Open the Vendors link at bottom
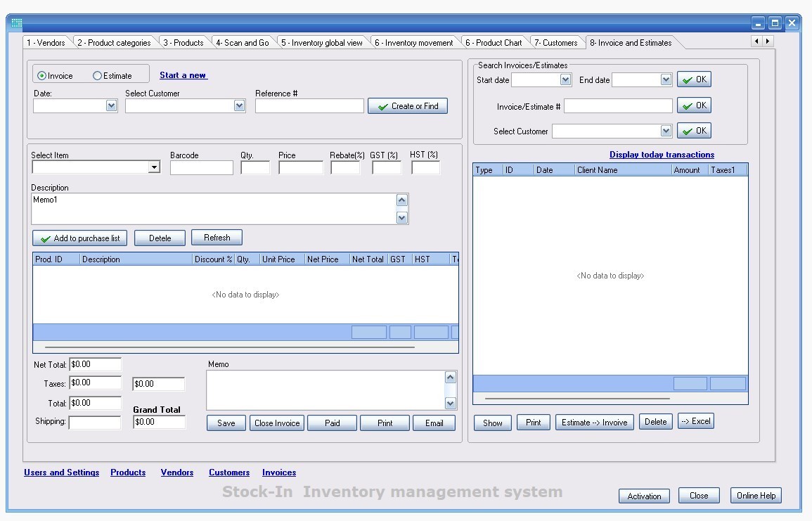 pos(177,472)
